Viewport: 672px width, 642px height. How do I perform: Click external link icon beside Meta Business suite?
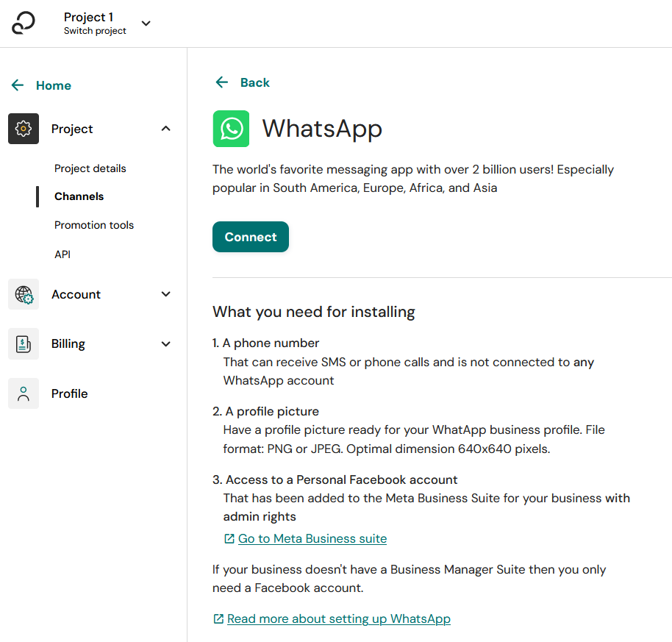click(229, 539)
